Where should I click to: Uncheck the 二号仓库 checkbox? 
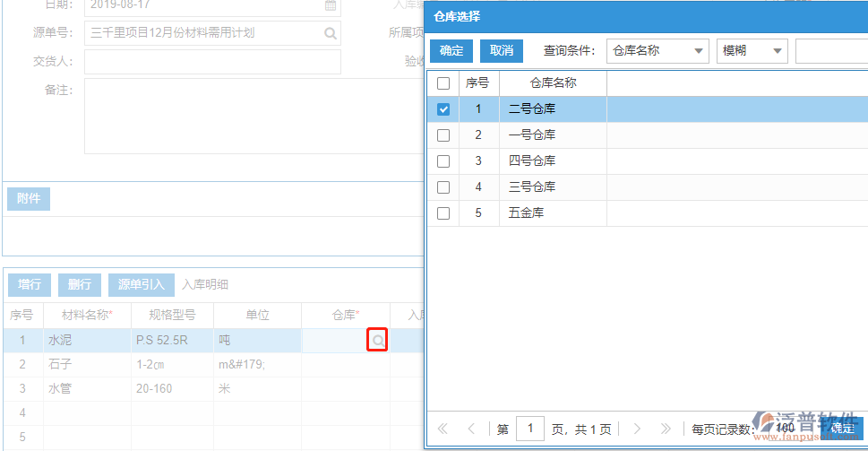443,109
